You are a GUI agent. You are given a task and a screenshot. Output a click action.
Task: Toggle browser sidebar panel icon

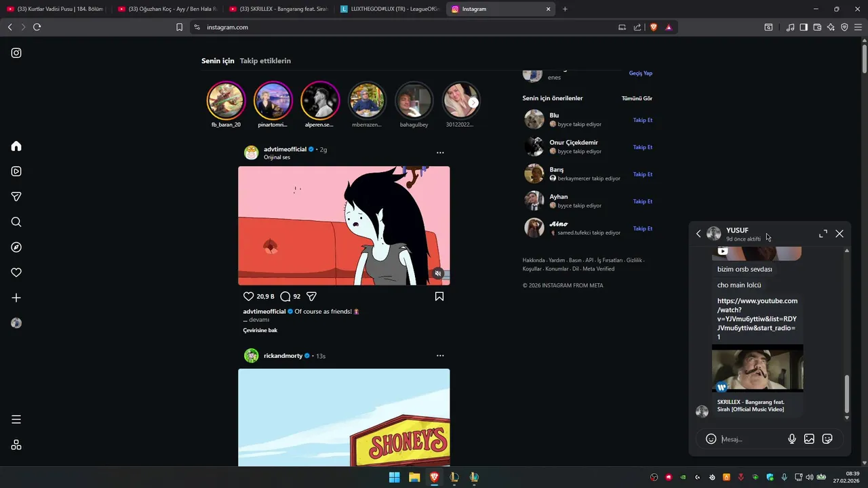click(804, 27)
